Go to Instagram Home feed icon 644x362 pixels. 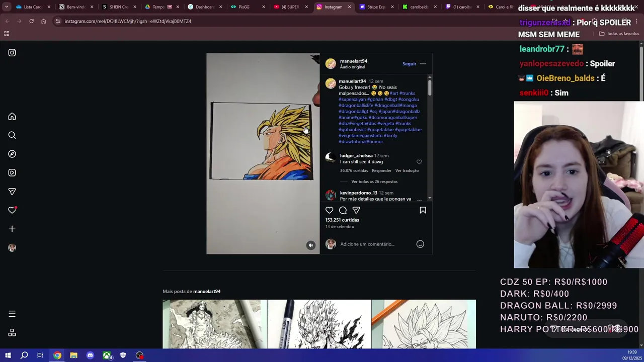12,117
